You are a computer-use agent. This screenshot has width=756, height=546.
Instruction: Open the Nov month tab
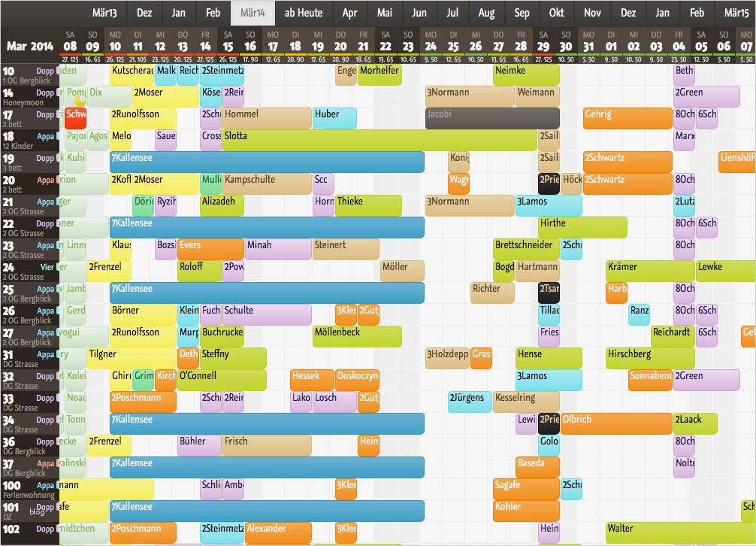(592, 13)
